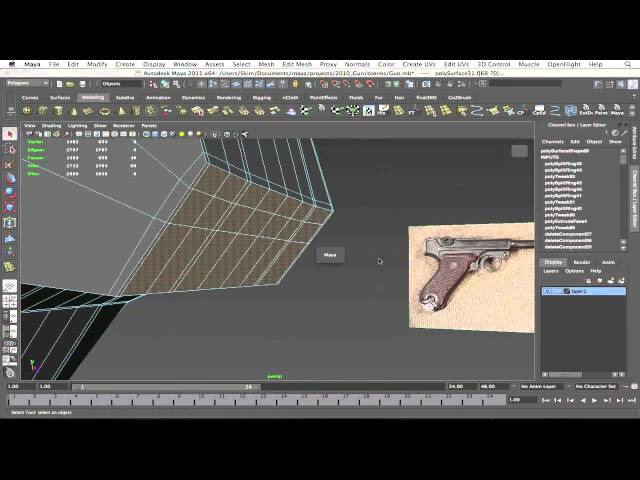Click the CpEd shelf icon
The height and width of the screenshot is (480, 640).
coord(539,111)
